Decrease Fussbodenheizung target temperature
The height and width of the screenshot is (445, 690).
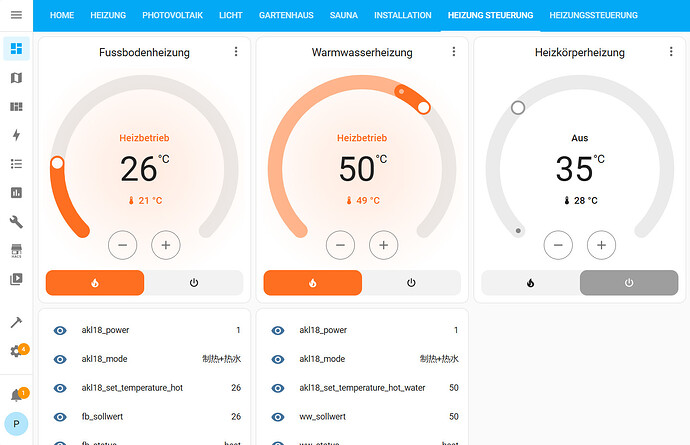tap(123, 245)
